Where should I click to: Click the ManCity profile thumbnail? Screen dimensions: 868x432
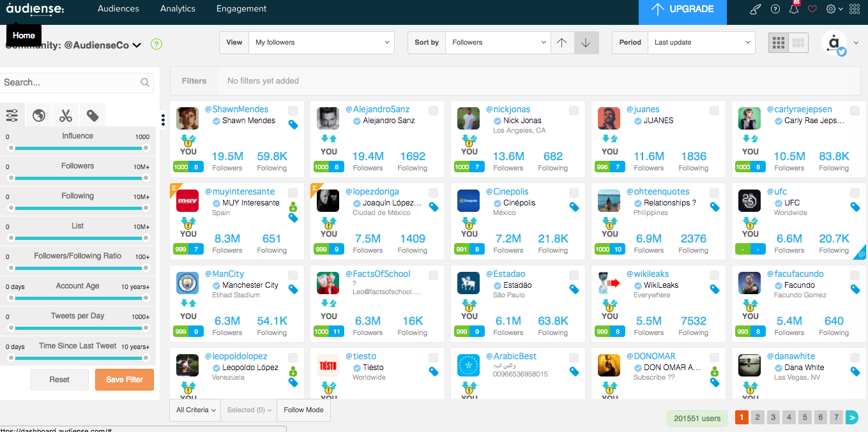(187, 283)
